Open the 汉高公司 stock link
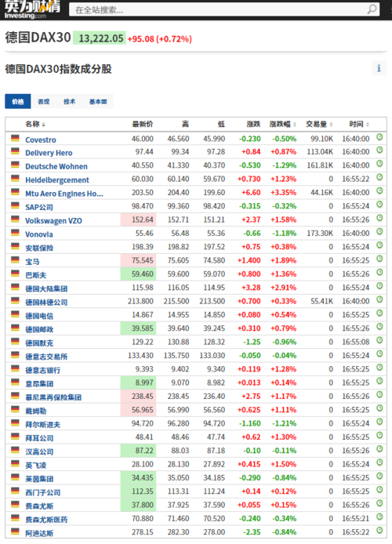The height and width of the screenshot is (544, 392). tap(39, 452)
